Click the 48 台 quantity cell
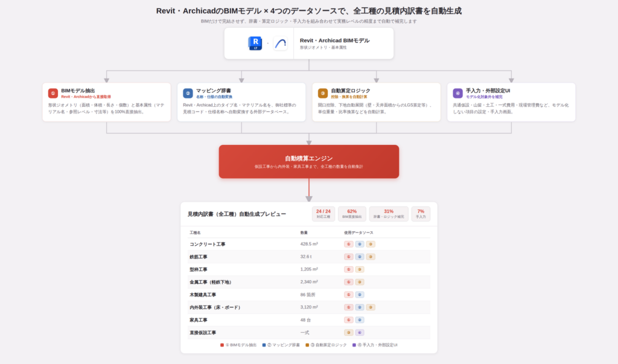Image resolution: width=618 pixels, height=364 pixels. pyautogui.click(x=305, y=320)
